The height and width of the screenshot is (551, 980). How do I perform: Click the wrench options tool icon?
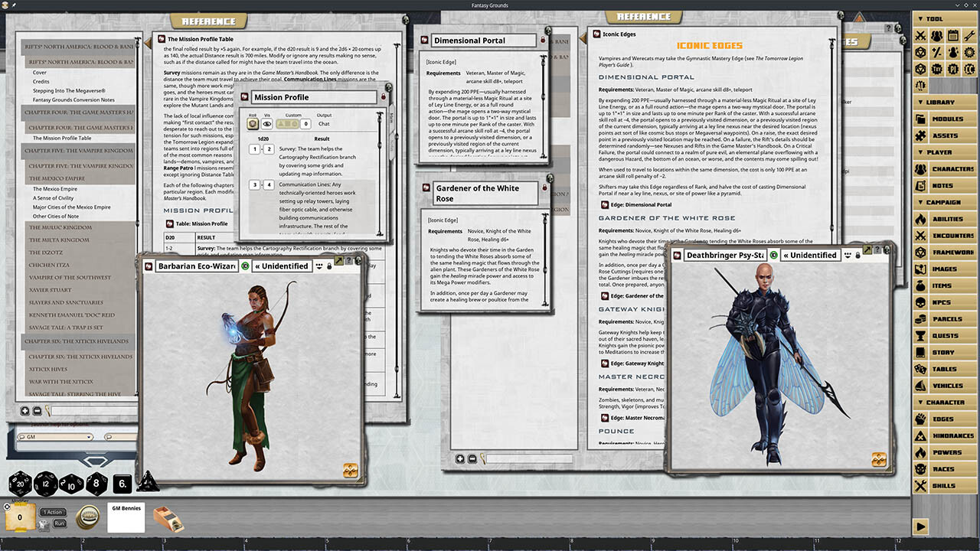point(969,35)
